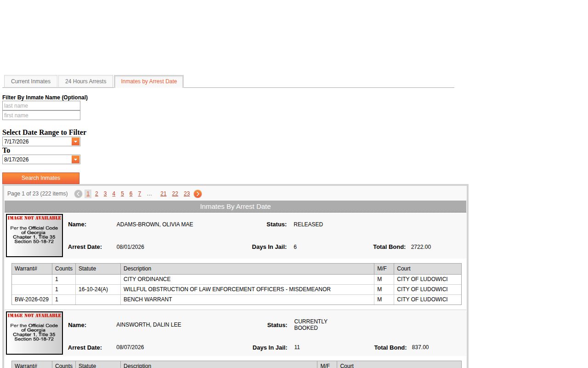Screen dimensions: 588x368
Task: Open the start date dropdown calendar
Action: pyautogui.click(x=76, y=142)
